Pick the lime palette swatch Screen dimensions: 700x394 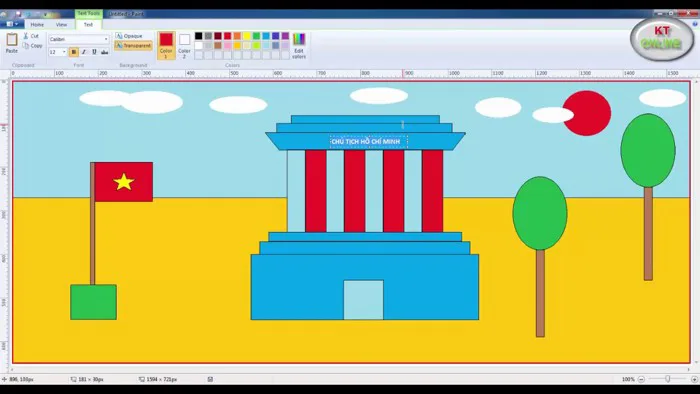click(x=256, y=46)
